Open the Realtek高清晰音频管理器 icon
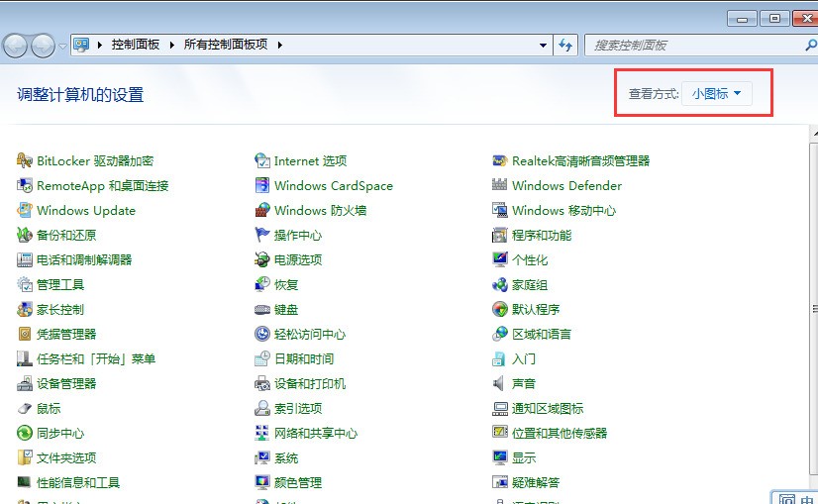 [500, 160]
